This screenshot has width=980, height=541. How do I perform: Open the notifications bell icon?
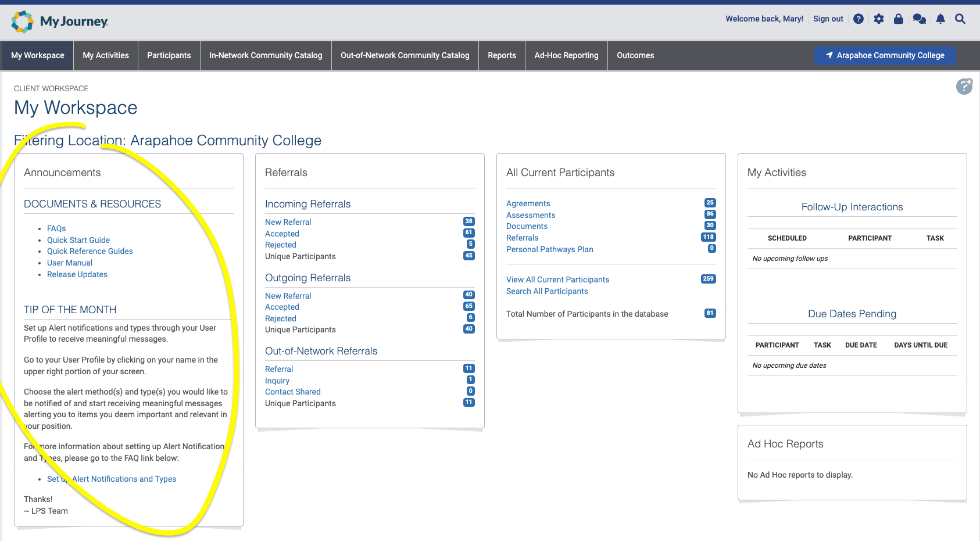tap(940, 19)
